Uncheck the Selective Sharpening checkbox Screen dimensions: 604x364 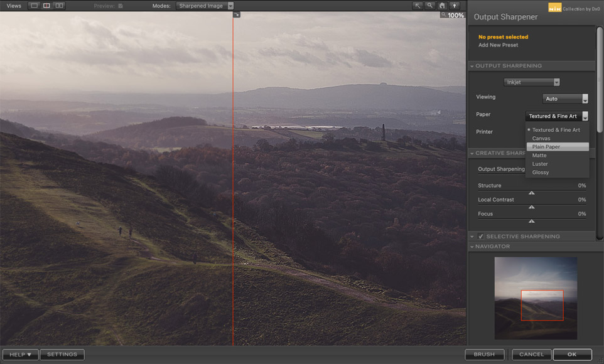(x=481, y=237)
